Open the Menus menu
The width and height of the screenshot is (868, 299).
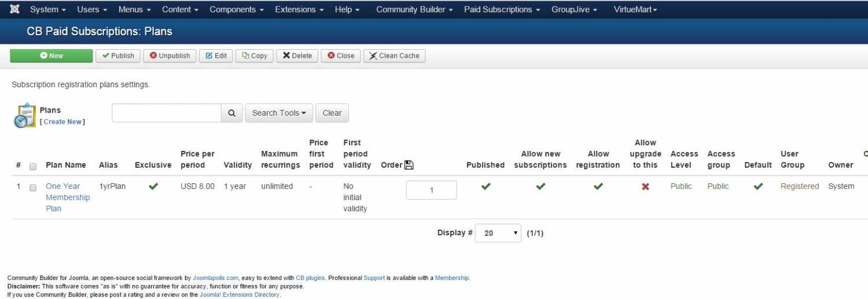134,9
